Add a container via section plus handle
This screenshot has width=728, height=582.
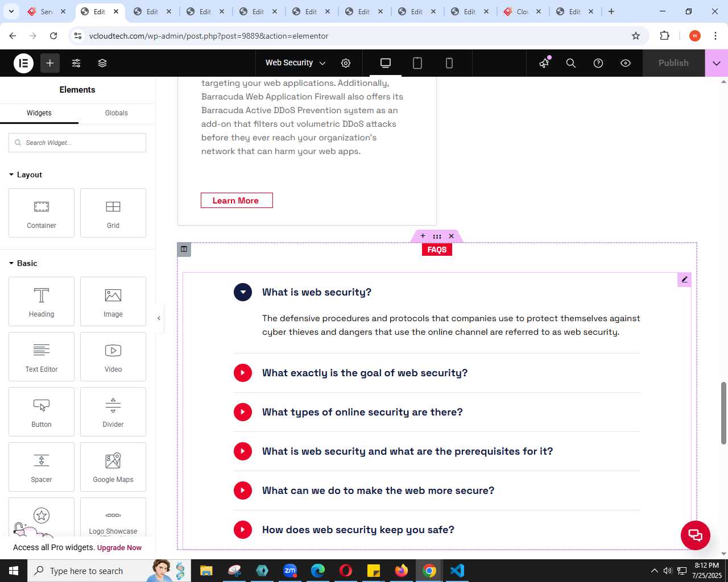(x=423, y=236)
